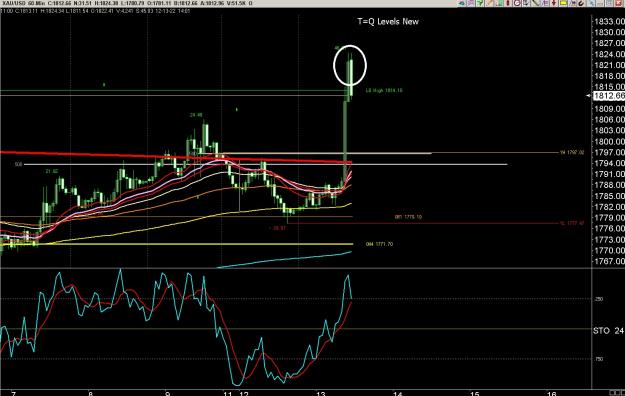Click the 21.82 swing label on the left
This screenshot has width=625, height=396.
coord(51,171)
